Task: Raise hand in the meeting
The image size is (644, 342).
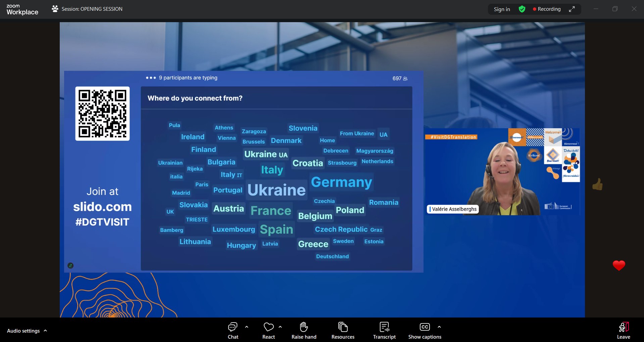Action: [304, 331]
